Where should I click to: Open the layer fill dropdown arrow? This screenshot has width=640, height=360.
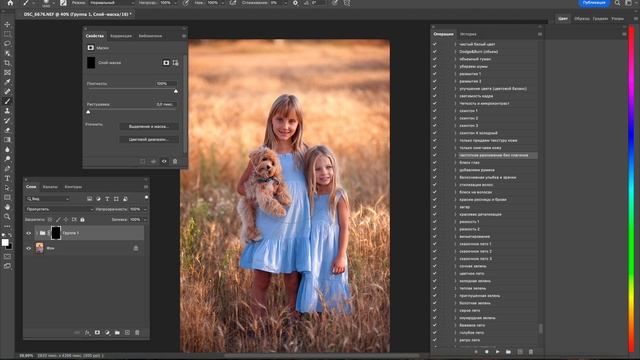pos(145,220)
